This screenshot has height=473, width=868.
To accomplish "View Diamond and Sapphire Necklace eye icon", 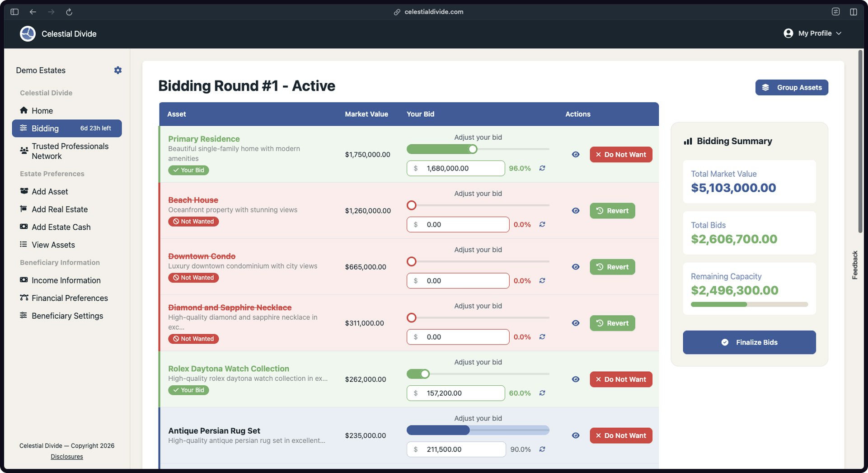I will click(x=576, y=323).
